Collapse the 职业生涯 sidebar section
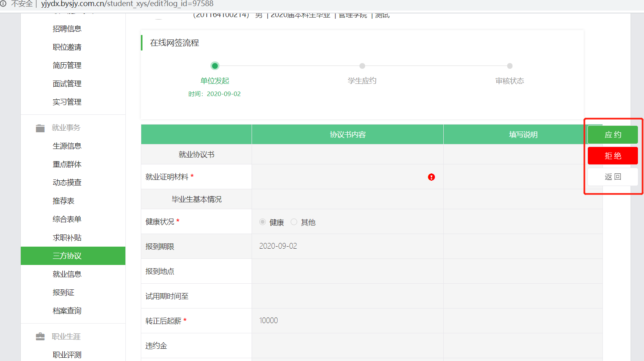 [x=66, y=337]
